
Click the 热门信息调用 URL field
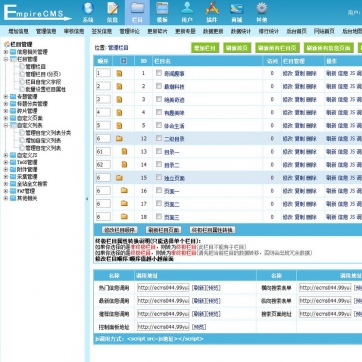tap(163, 288)
